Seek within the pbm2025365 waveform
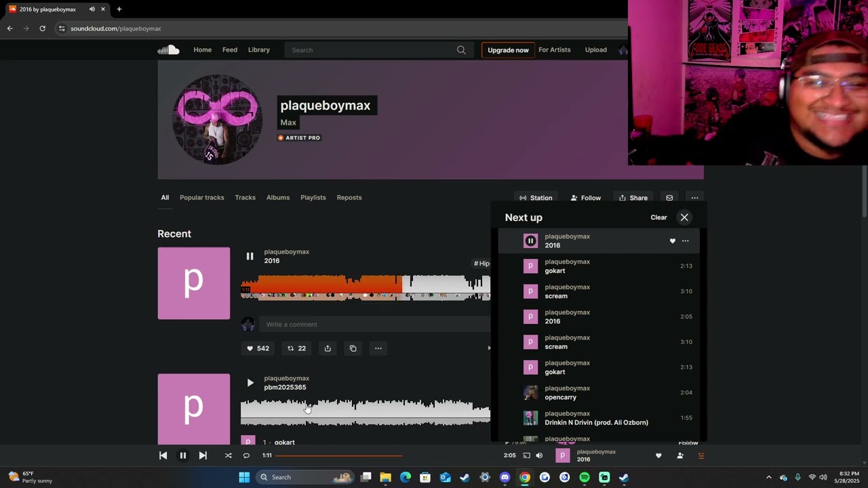 (366, 412)
